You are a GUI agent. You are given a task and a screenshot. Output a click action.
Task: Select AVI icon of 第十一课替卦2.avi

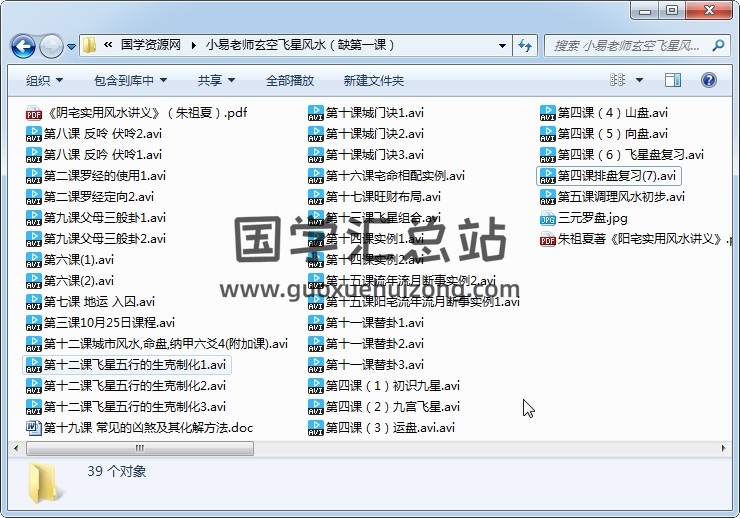click(315, 344)
